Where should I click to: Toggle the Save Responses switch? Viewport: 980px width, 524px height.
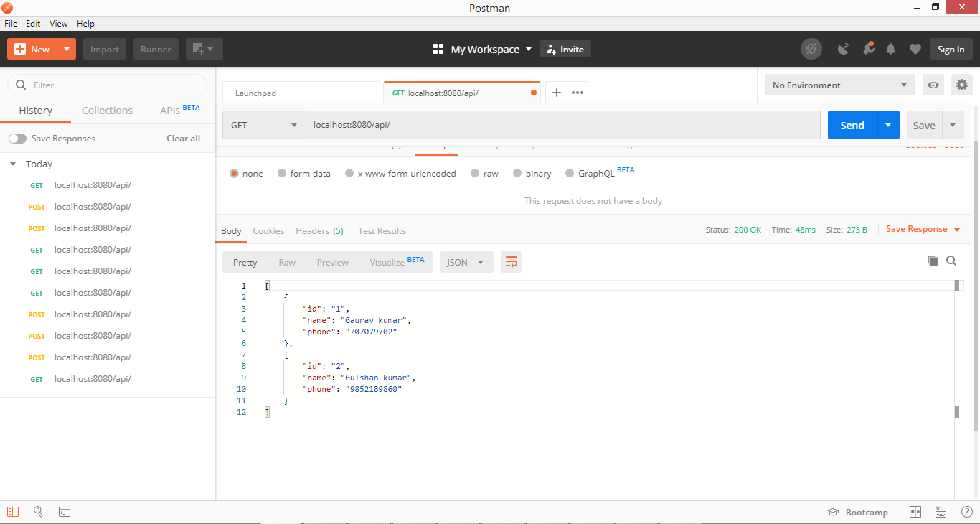point(17,138)
